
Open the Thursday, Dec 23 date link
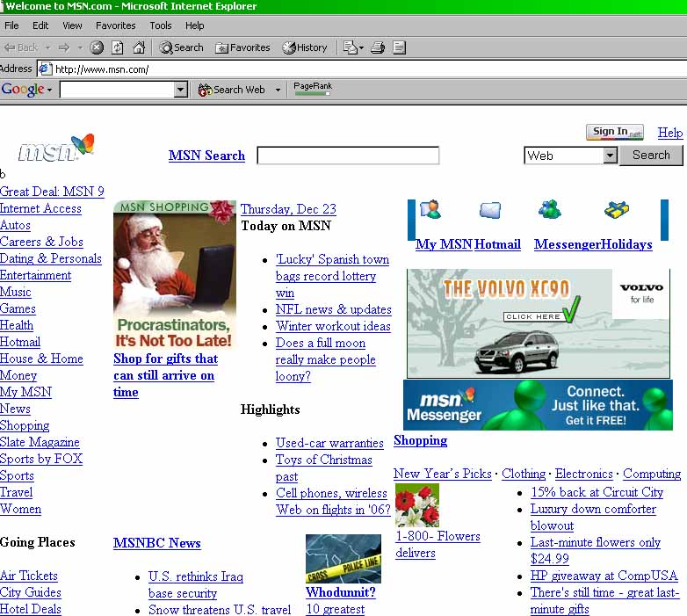click(288, 209)
